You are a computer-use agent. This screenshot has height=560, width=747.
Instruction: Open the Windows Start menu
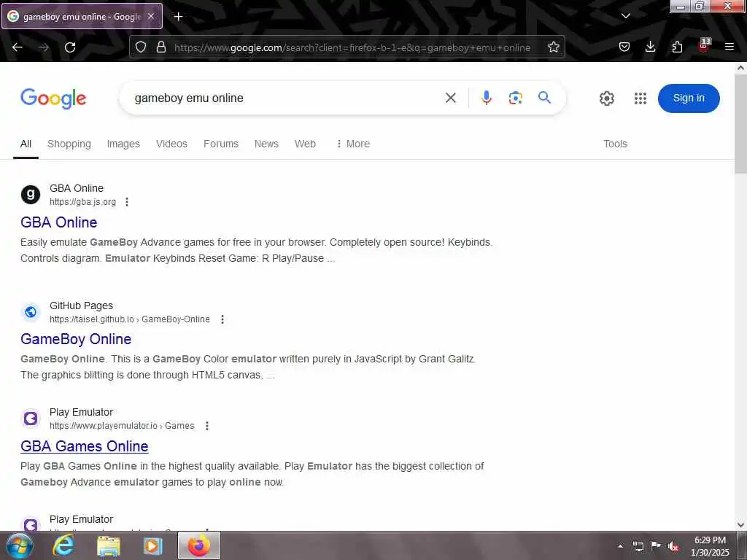point(19,545)
